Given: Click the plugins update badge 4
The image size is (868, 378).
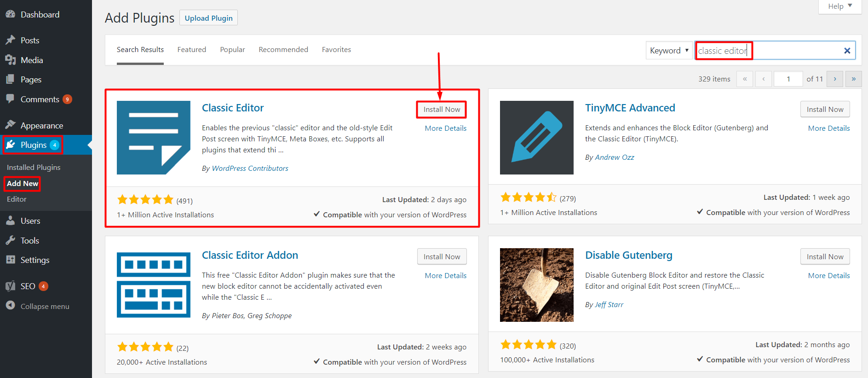Looking at the screenshot, I should (x=54, y=145).
